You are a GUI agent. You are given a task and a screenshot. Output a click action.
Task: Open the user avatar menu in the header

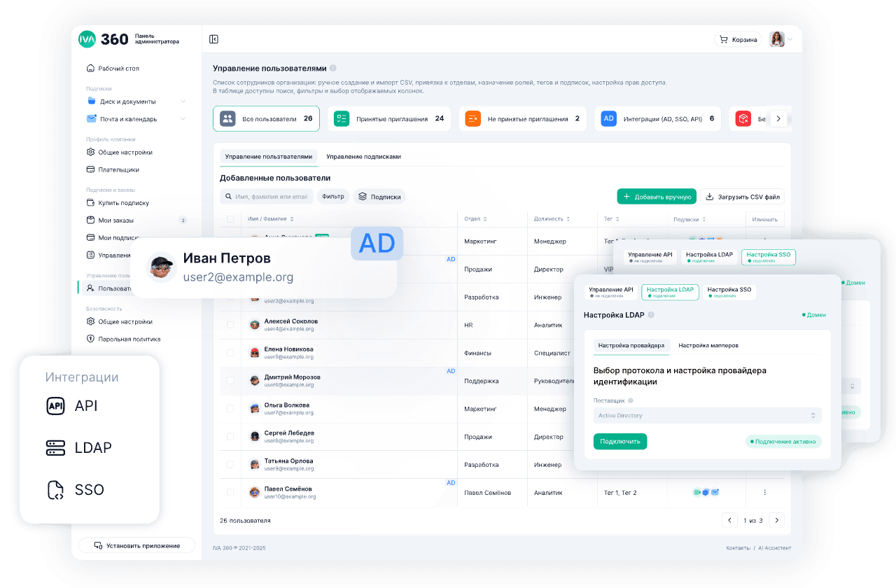781,39
